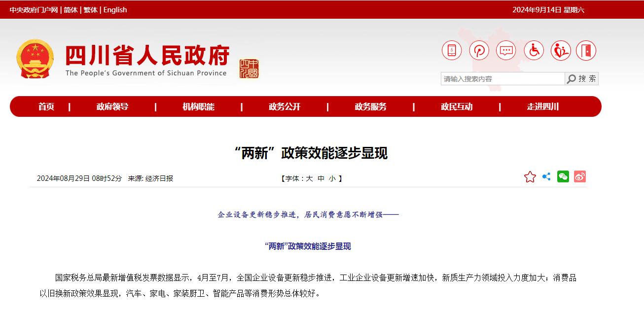Share the article via Weibo icon
Viewport: 644px width, 312px height.
[579, 176]
